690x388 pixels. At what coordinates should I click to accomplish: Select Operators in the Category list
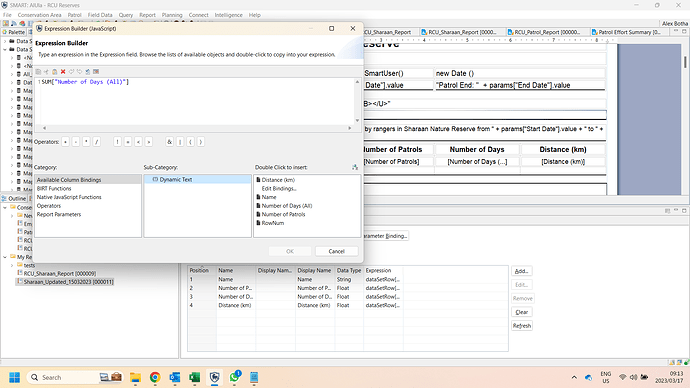[49, 206]
